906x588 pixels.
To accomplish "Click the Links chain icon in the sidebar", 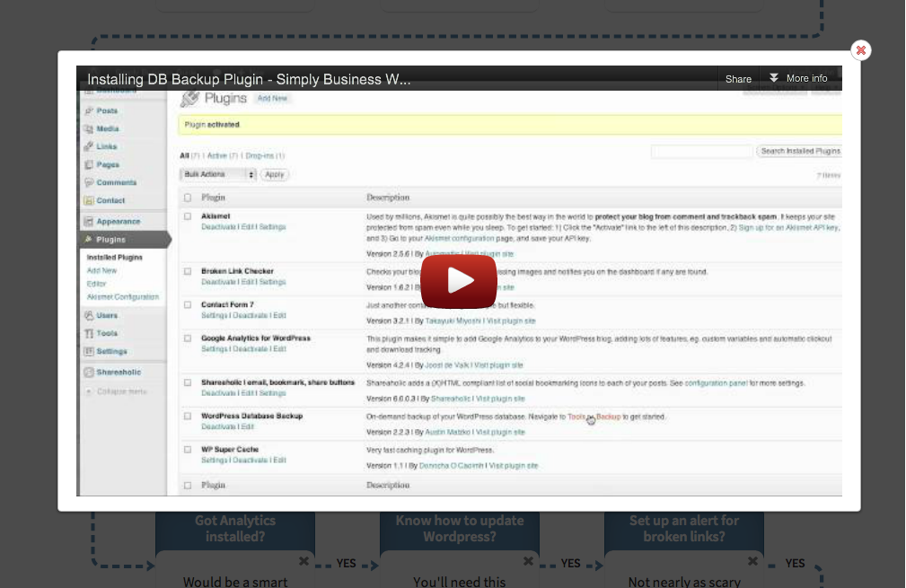I will [x=88, y=146].
